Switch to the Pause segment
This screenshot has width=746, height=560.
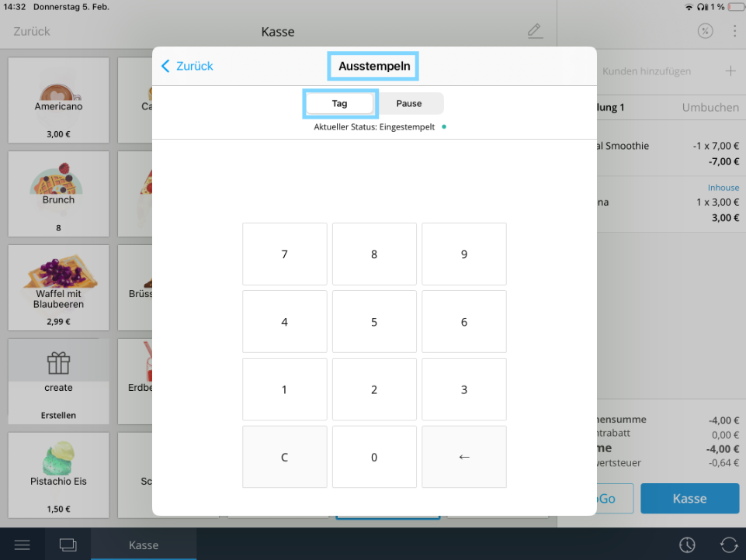tap(409, 104)
